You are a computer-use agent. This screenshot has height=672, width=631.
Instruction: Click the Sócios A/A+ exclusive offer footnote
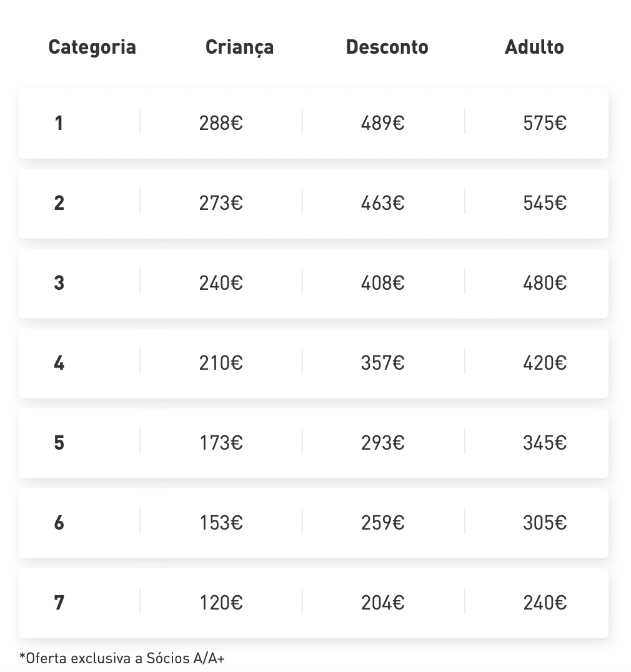point(122,658)
